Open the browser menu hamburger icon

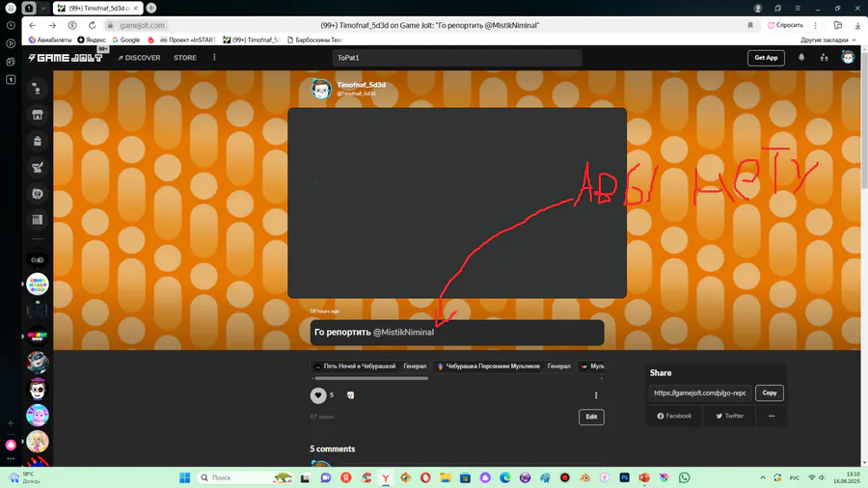[798, 9]
